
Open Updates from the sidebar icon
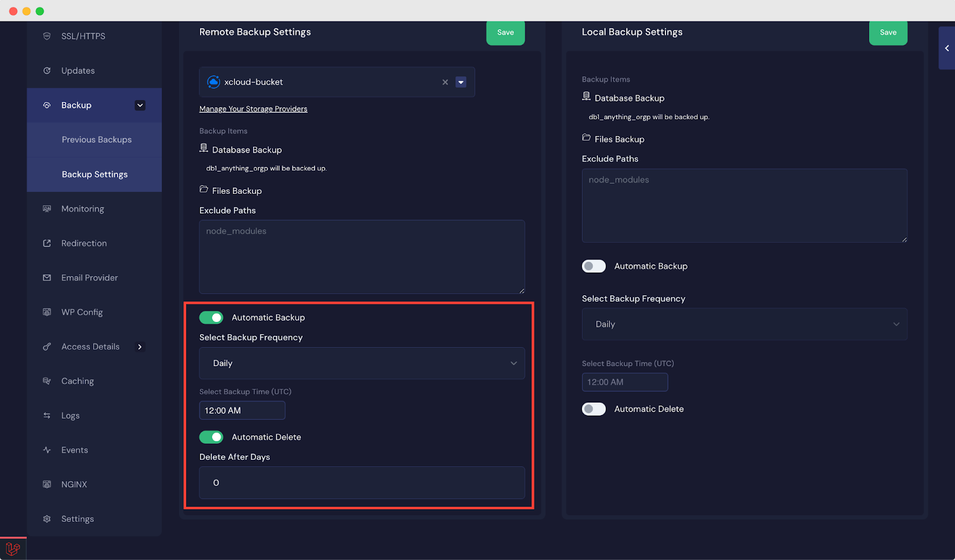tap(47, 70)
